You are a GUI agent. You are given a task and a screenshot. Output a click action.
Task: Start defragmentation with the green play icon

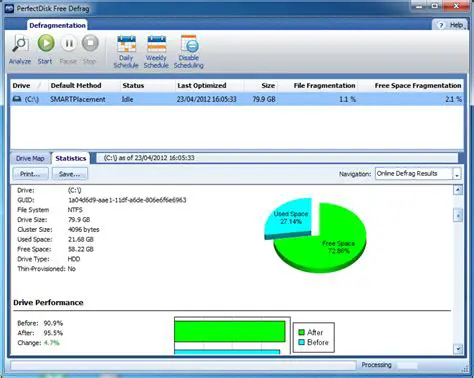[46, 43]
